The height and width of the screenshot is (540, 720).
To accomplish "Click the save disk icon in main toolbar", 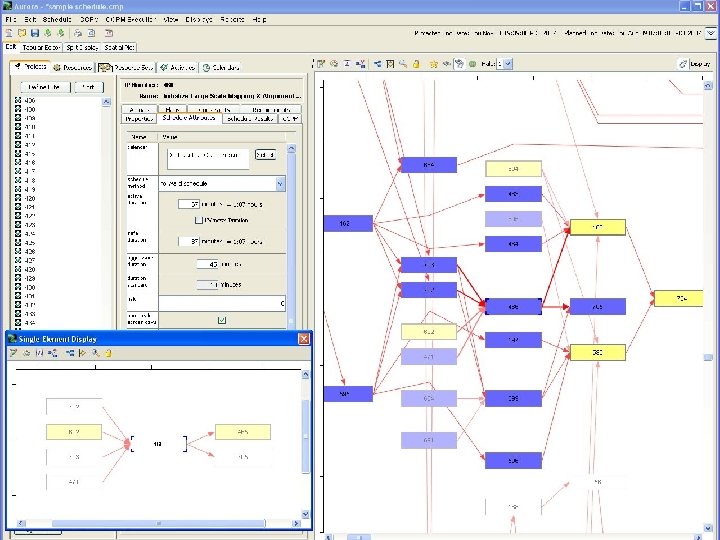I will coord(33,33).
